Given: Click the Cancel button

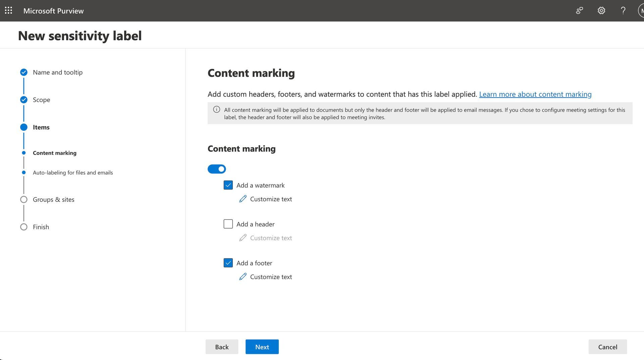Looking at the screenshot, I should 607,347.
